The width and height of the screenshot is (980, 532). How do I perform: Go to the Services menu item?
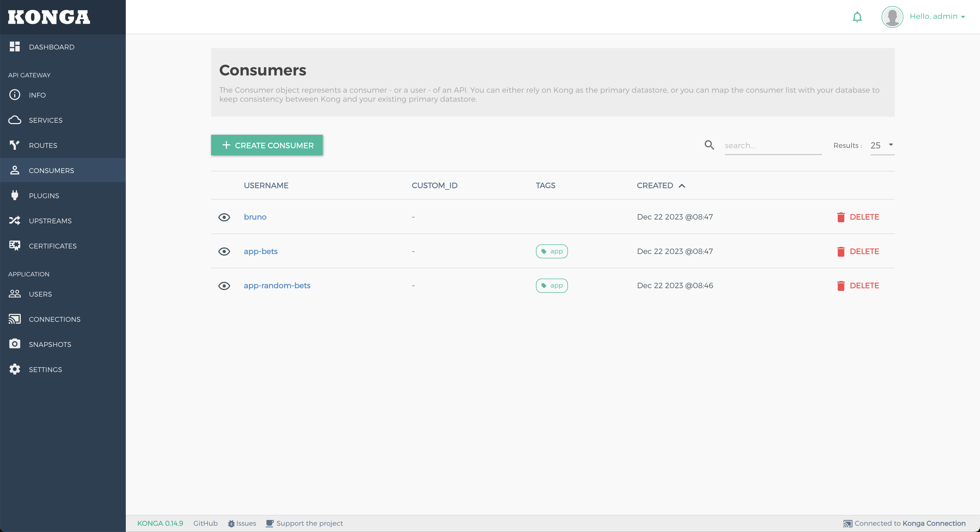[x=46, y=120]
